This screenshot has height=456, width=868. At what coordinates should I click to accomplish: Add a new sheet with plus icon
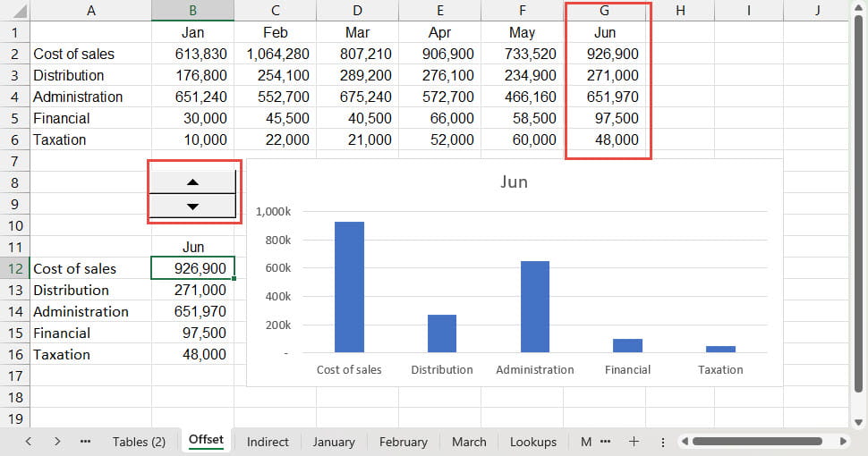634,442
